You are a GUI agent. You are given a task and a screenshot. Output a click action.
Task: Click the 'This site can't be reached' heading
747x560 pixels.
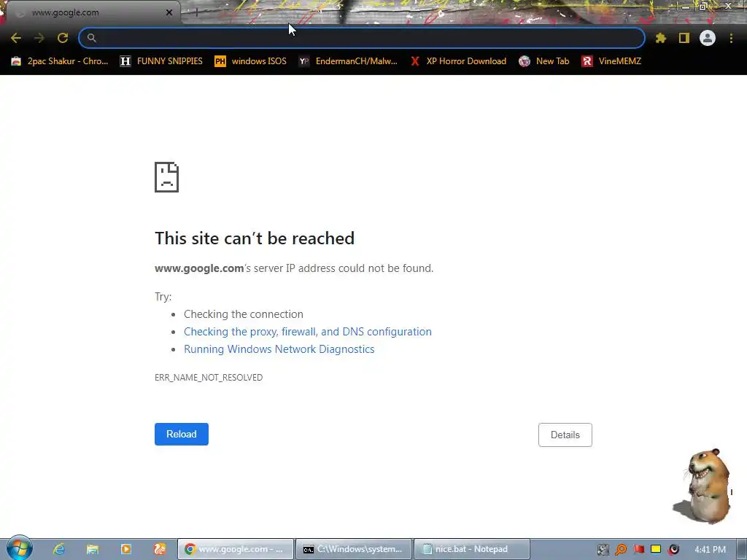255,238
